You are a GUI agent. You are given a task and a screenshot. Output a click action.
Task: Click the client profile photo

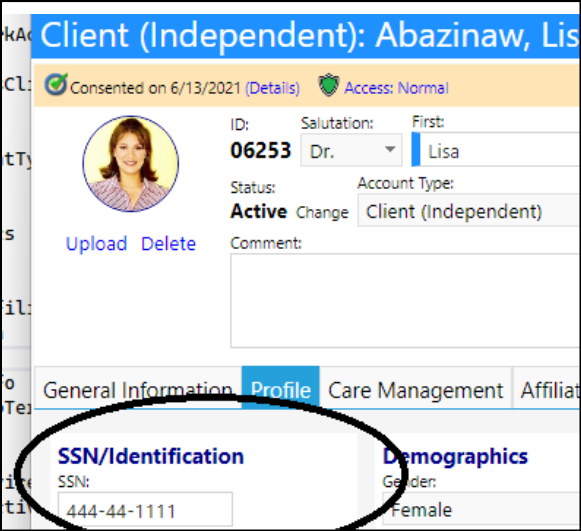[x=130, y=164]
